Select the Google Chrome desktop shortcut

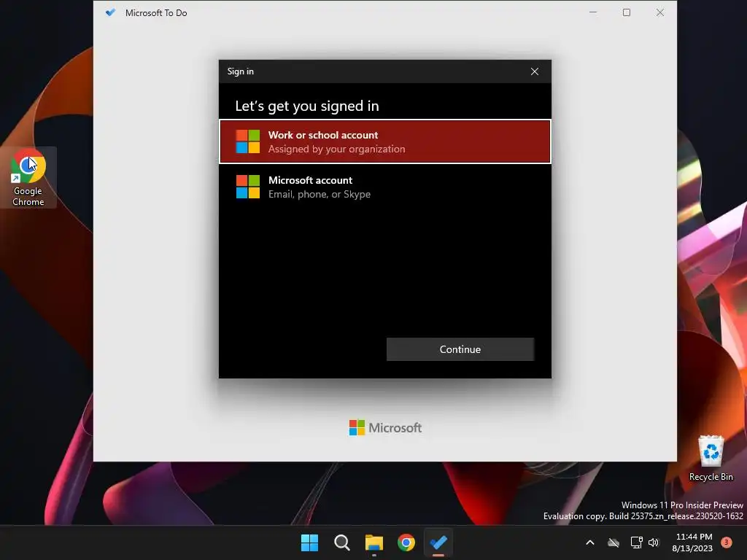click(x=28, y=177)
